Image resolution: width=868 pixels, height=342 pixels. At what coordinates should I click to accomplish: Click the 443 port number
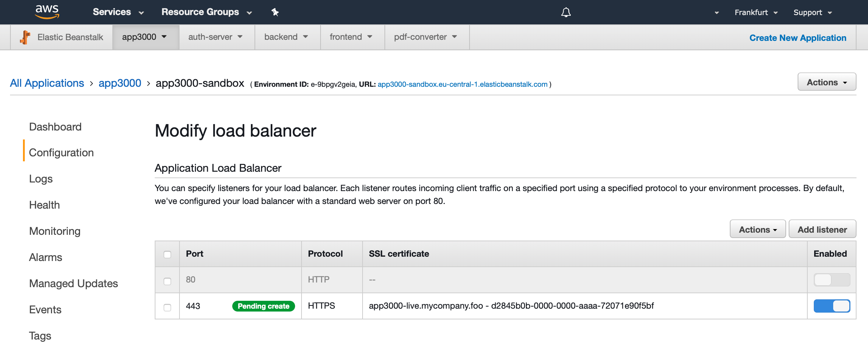tap(193, 306)
